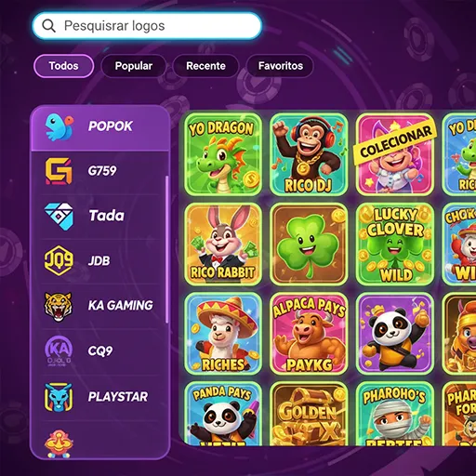
Task: Select the CQ9 provider icon
Action: pos(59,350)
